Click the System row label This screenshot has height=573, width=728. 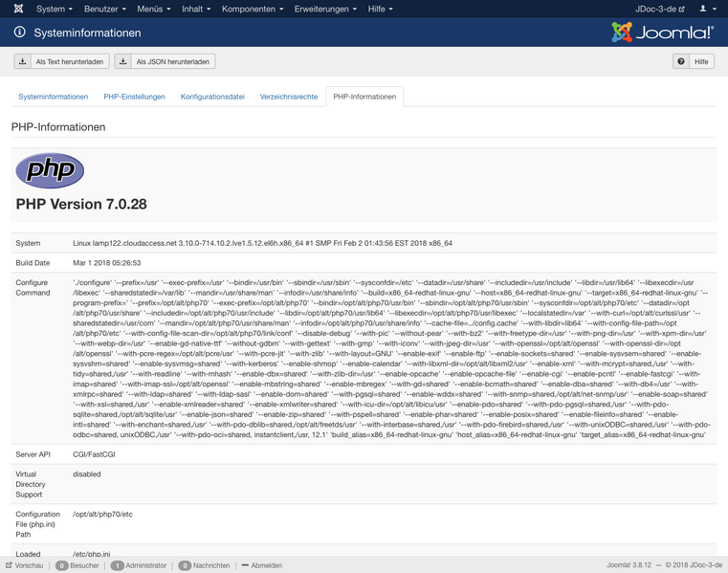(28, 243)
